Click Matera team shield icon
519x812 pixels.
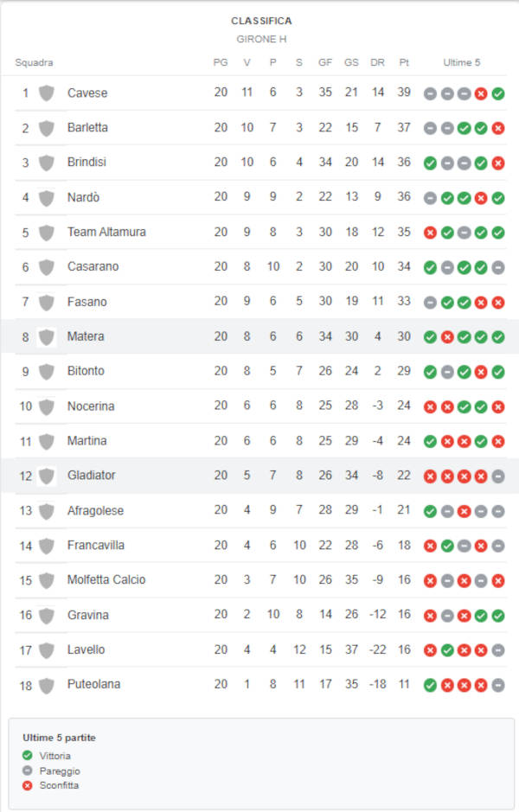[x=47, y=336]
